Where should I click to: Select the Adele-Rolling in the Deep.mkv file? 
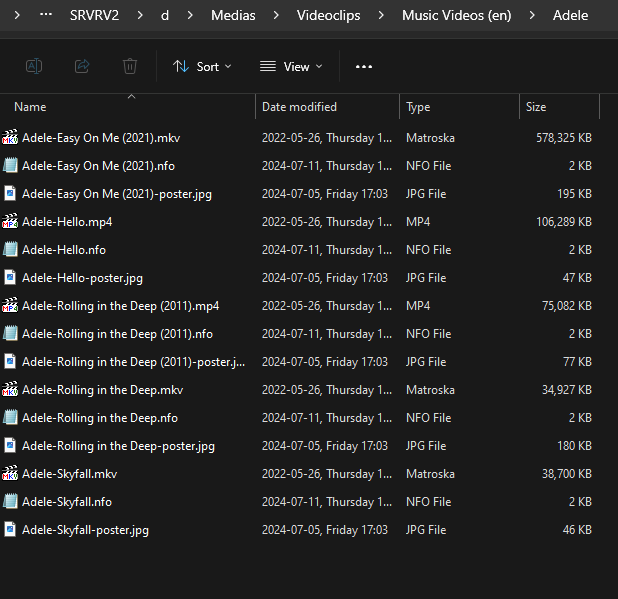(x=99, y=390)
